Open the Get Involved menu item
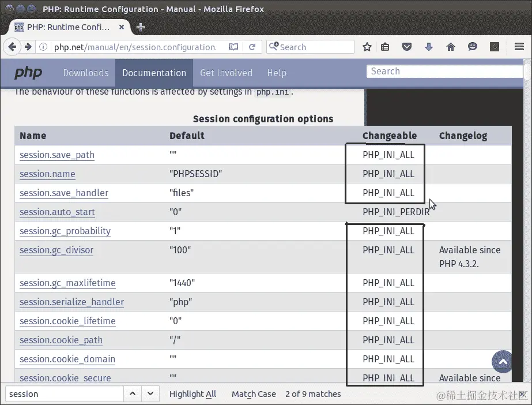The height and width of the screenshot is (405, 532). (x=227, y=73)
